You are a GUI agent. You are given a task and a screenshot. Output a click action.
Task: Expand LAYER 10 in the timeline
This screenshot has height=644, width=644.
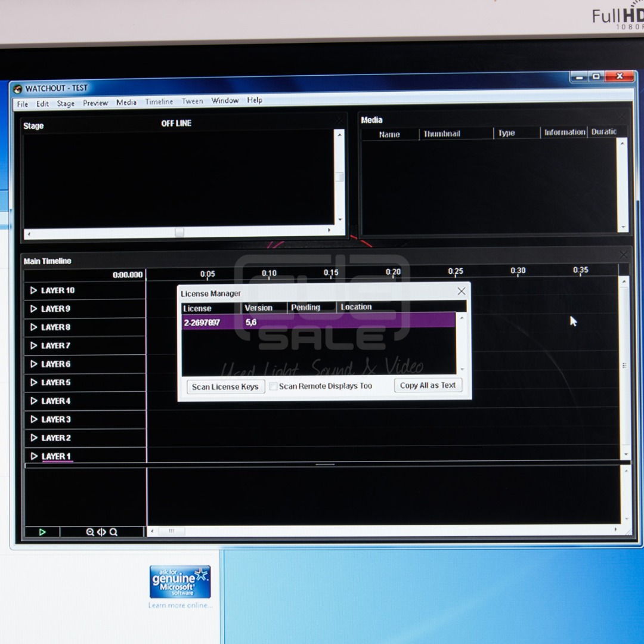pos(33,290)
